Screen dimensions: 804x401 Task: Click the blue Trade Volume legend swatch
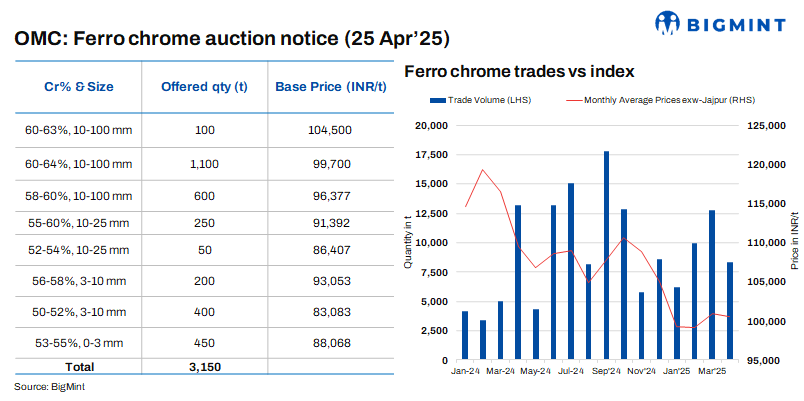(437, 100)
